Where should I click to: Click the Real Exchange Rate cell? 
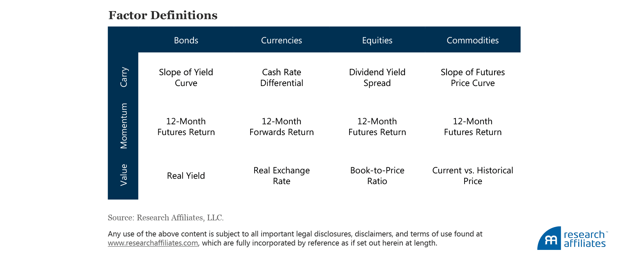click(x=281, y=176)
